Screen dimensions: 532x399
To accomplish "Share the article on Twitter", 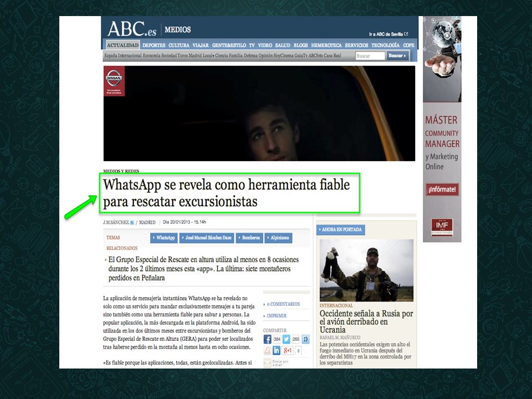I will (287, 339).
